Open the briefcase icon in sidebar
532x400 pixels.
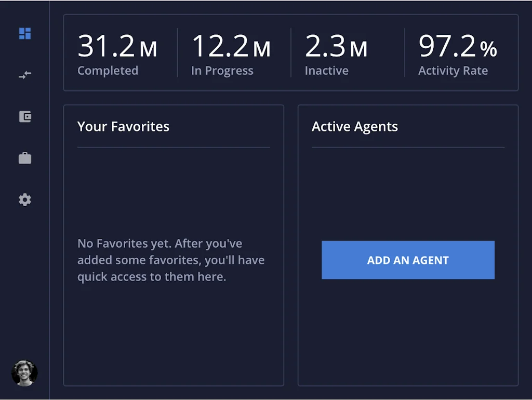[25, 158]
